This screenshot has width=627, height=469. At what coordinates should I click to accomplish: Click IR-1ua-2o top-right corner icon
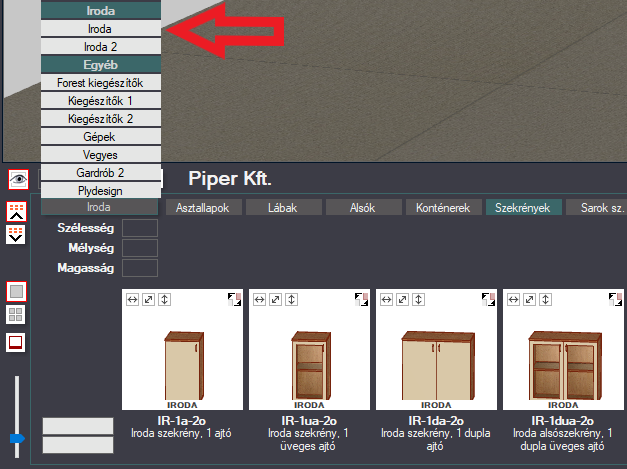point(361,299)
